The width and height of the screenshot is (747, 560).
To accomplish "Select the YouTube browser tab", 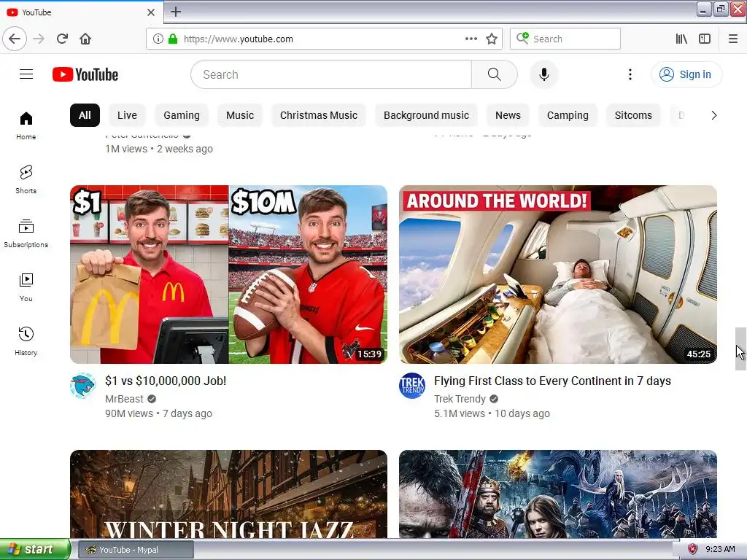I will (82, 12).
